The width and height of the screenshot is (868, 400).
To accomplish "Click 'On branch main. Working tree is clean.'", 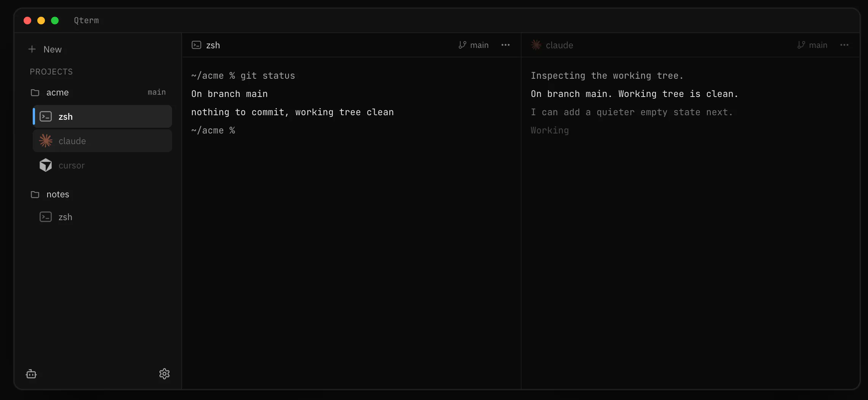I will click(x=635, y=94).
